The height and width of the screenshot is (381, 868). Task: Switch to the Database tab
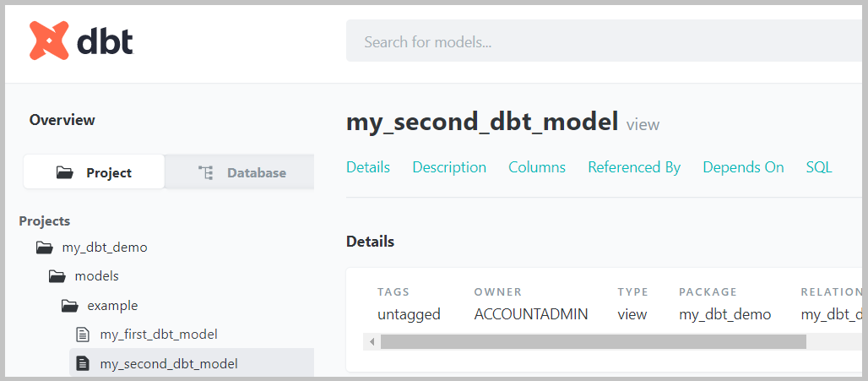[x=240, y=172]
